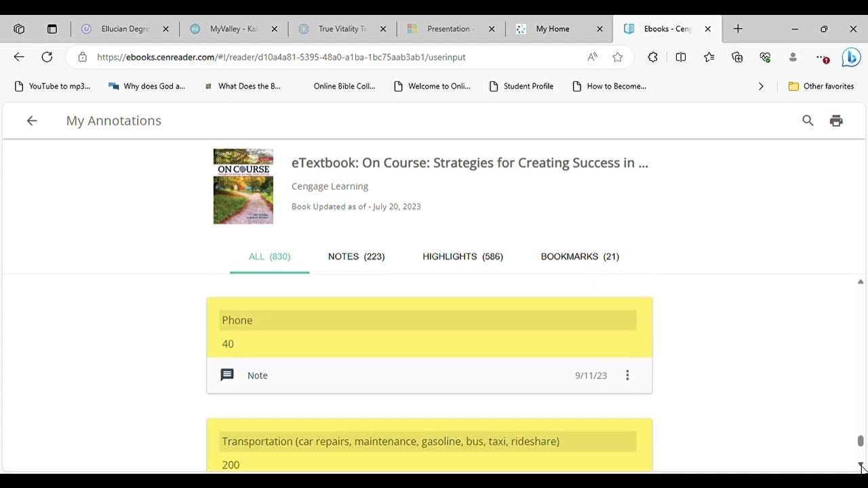Image resolution: width=868 pixels, height=488 pixels.
Task: Search annotations with the magnifier icon
Action: click(808, 121)
